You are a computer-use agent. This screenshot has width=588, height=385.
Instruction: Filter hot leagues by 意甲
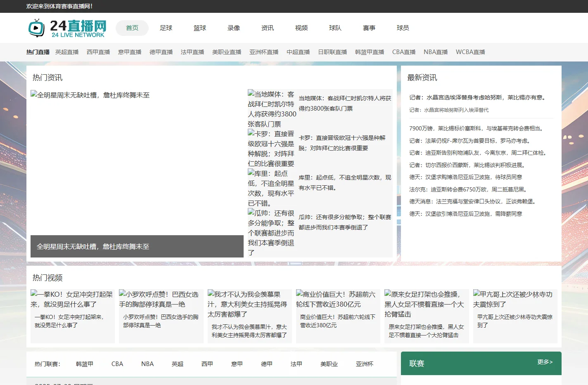237,364
